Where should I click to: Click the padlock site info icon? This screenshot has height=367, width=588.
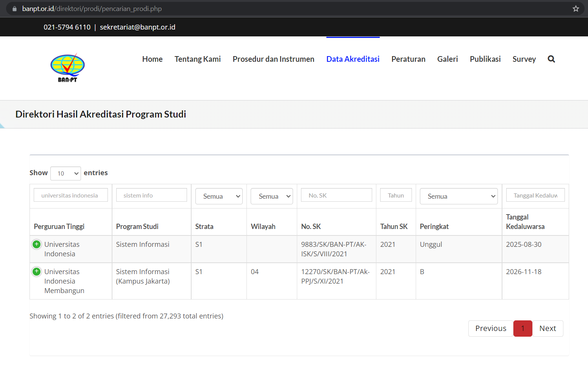click(x=14, y=9)
